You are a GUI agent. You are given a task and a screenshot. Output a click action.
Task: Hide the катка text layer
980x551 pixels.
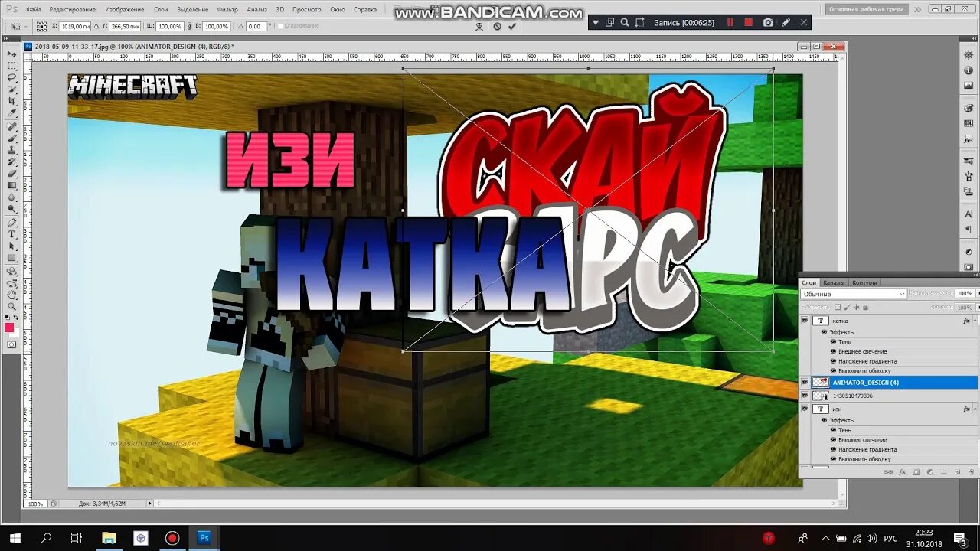(x=805, y=321)
